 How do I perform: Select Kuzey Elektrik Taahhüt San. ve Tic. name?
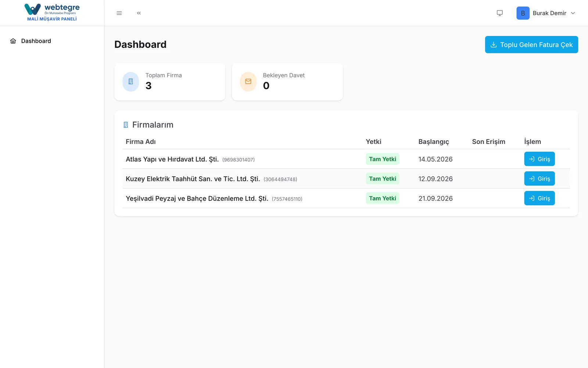click(193, 179)
